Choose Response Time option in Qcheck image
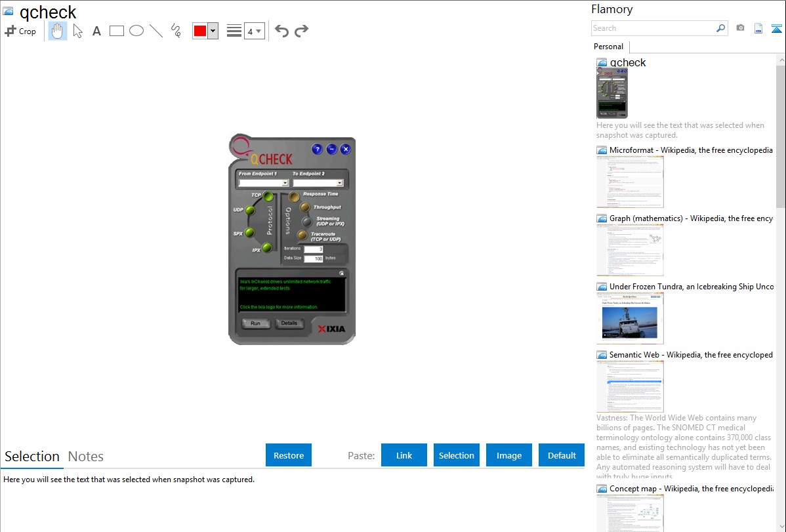Viewport: 786px width, 532px height. 294,197
